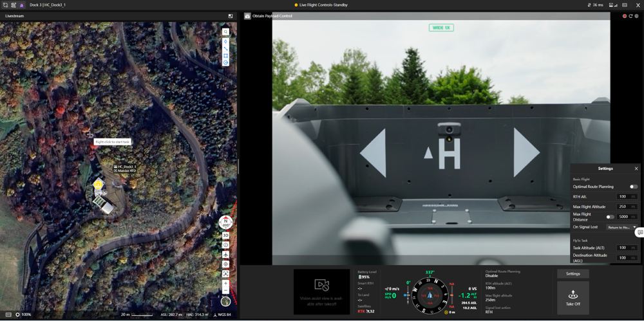Click the aircraft locate icon on map

(x=225, y=255)
